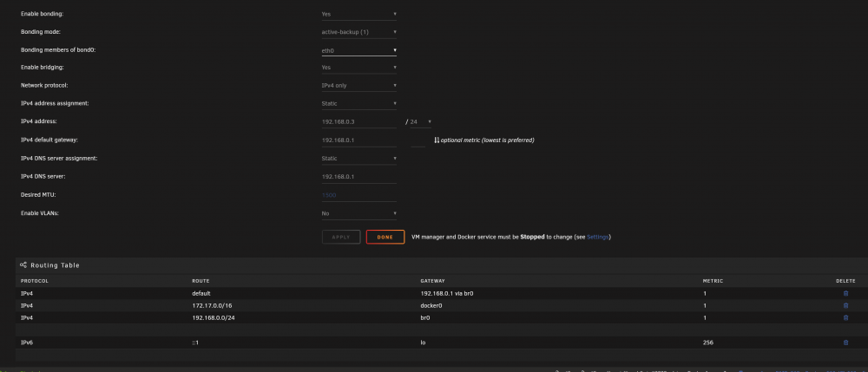Click the APPLY button
This screenshot has width=868, height=372.
pyautogui.click(x=341, y=237)
